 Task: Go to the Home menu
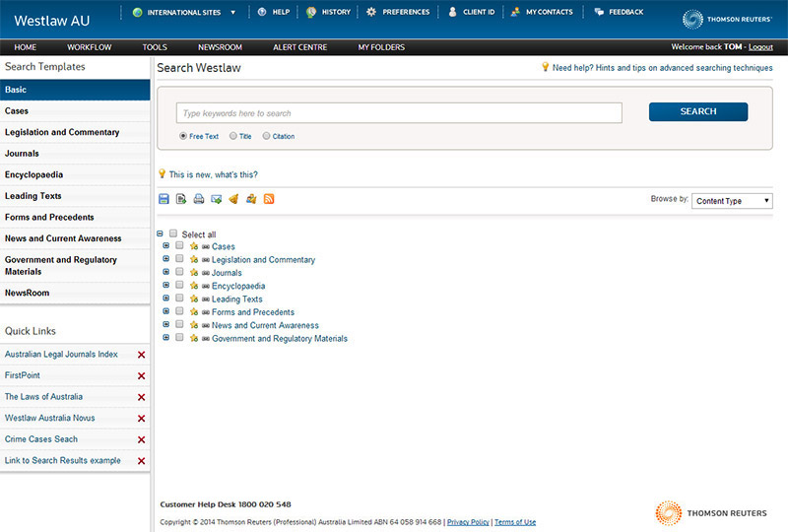26,47
